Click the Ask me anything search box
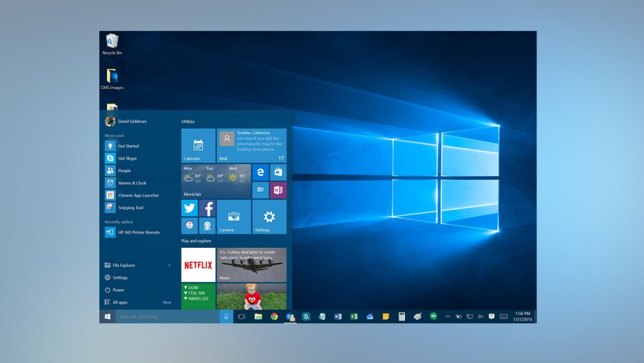 pos(167,316)
